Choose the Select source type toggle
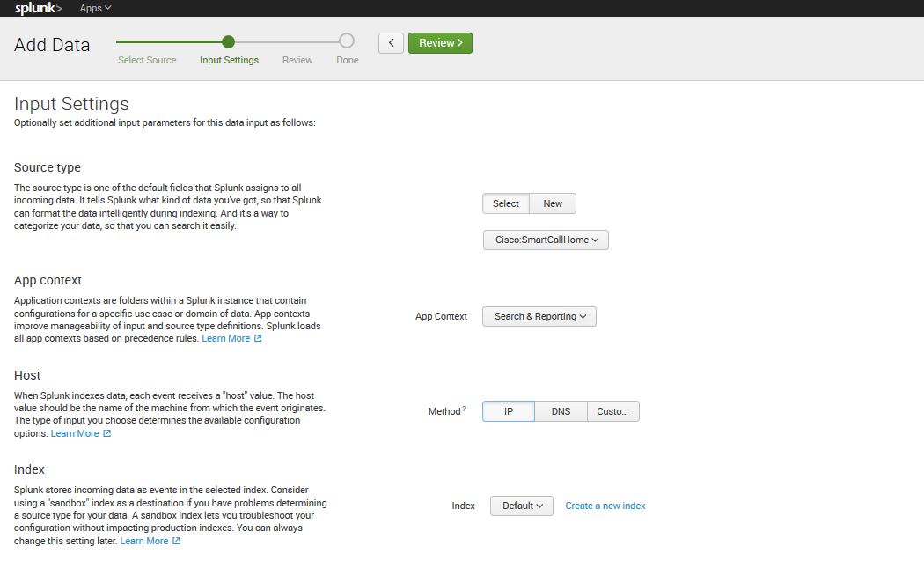This screenshot has height=561, width=924. (x=506, y=203)
